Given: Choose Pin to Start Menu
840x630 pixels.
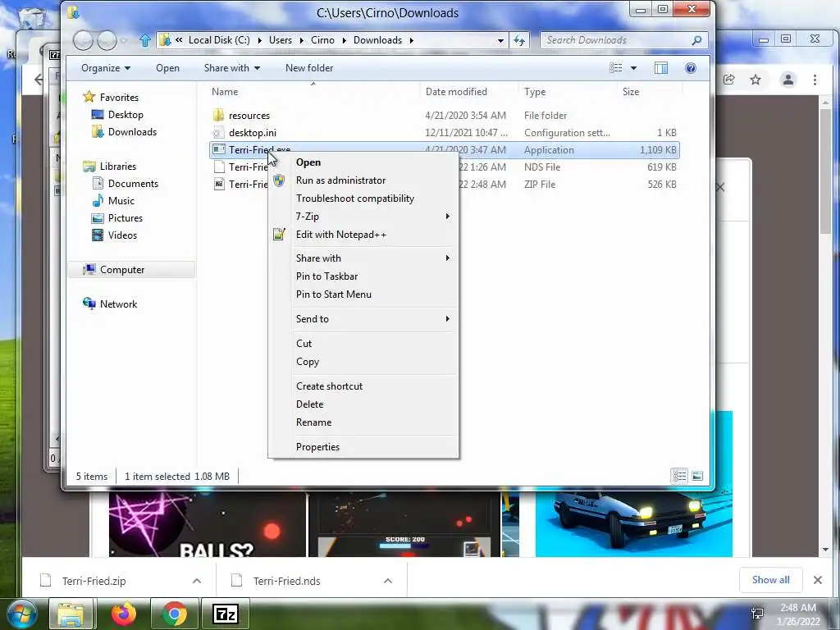Looking at the screenshot, I should (363, 294).
